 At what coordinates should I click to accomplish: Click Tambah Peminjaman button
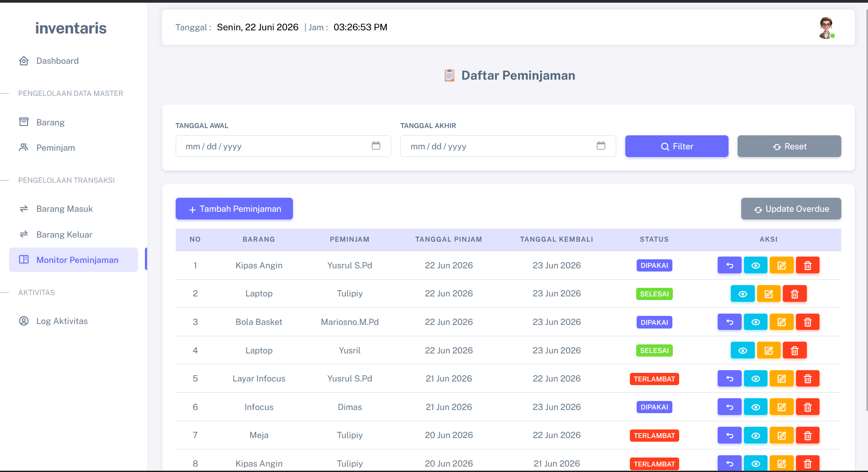[x=234, y=209]
